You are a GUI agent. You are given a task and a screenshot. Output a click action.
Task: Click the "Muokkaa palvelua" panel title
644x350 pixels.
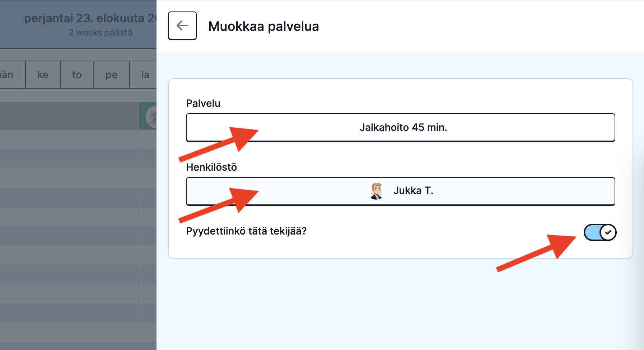pyautogui.click(x=263, y=26)
